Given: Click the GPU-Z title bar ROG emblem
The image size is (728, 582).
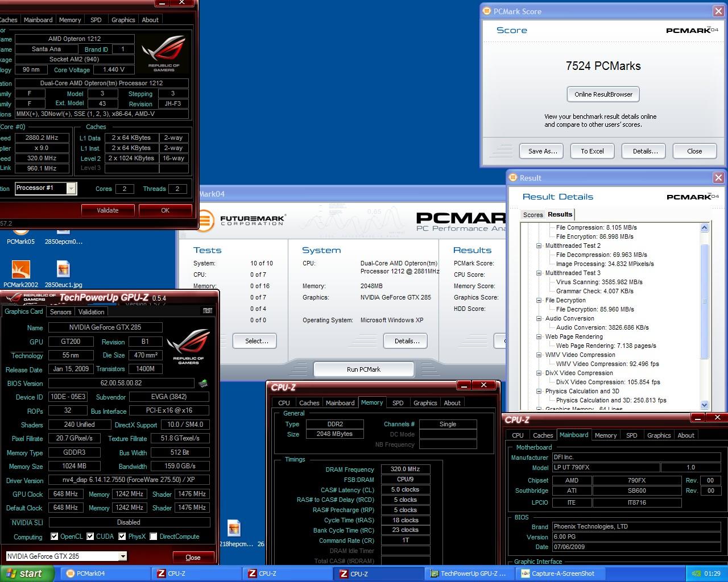Looking at the screenshot, I should 31,297.
